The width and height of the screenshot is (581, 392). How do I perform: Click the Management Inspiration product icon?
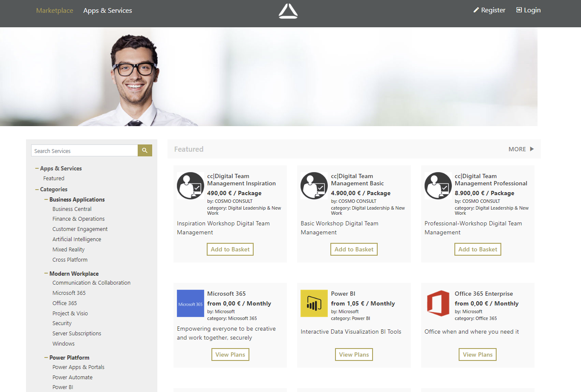click(x=190, y=186)
